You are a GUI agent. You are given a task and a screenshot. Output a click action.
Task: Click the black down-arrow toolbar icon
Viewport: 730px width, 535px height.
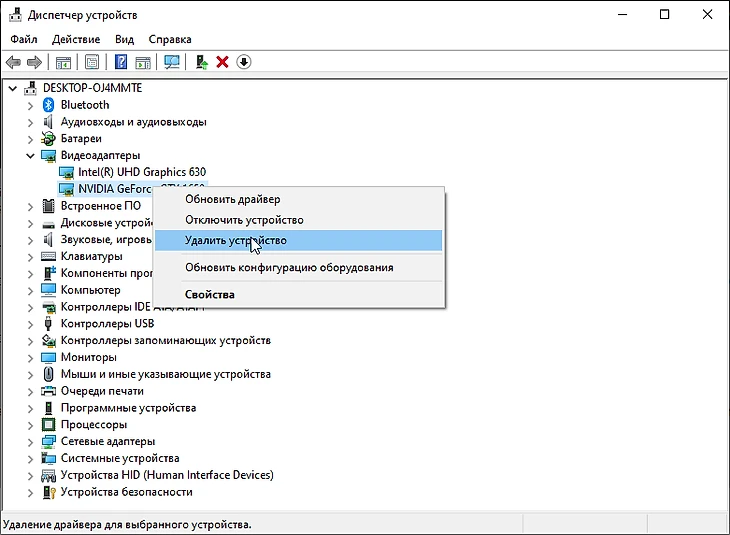click(243, 62)
